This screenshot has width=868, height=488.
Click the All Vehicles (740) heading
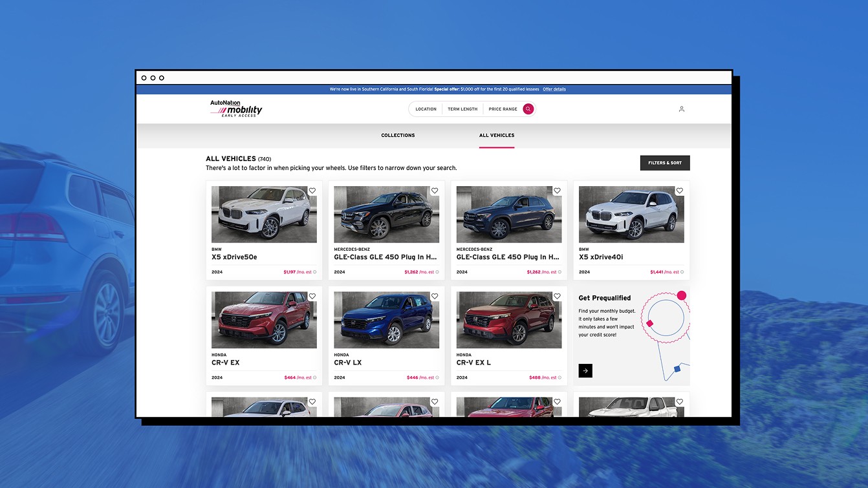click(239, 159)
